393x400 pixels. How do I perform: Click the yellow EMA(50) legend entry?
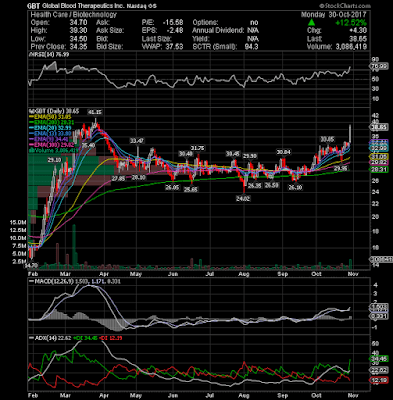click(50, 117)
